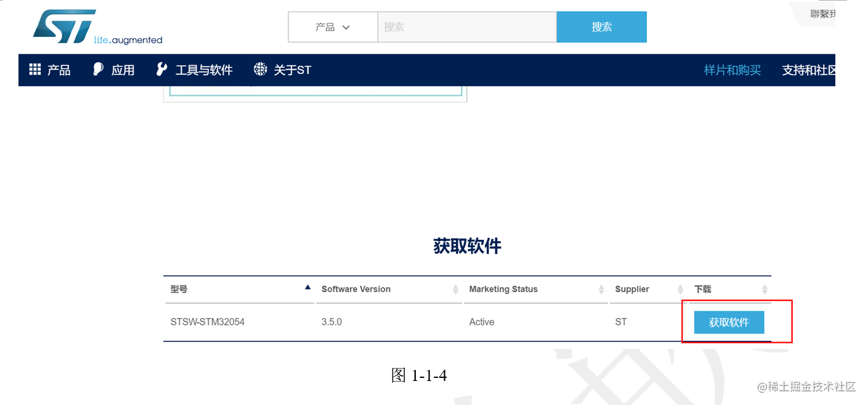Viewport: 868px width, 405px height.
Task: Click the blue 搜索 button
Action: 602,27
